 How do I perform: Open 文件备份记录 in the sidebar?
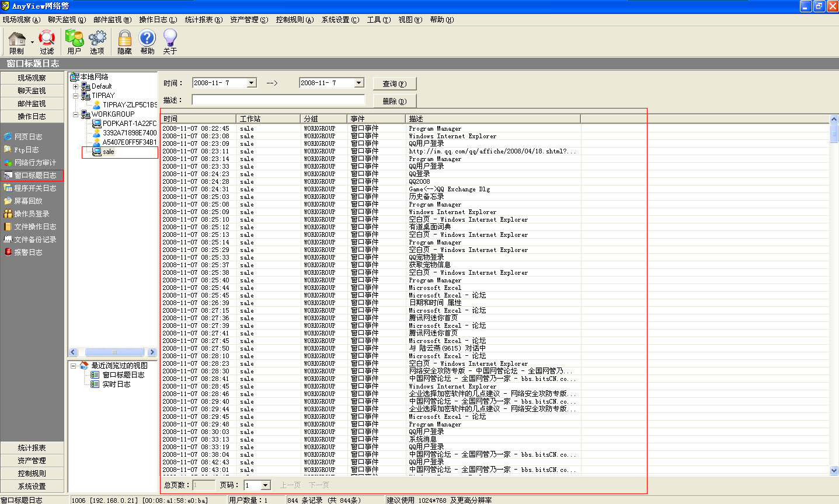[30, 240]
